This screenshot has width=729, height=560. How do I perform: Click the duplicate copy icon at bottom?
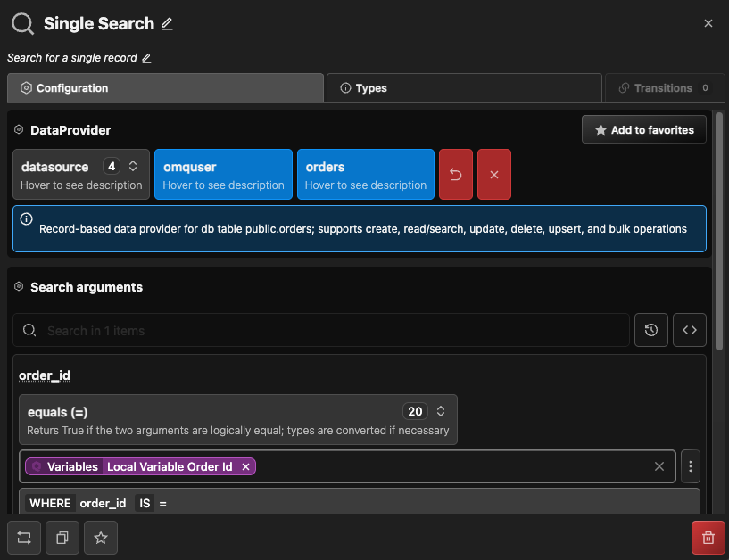pyautogui.click(x=62, y=538)
